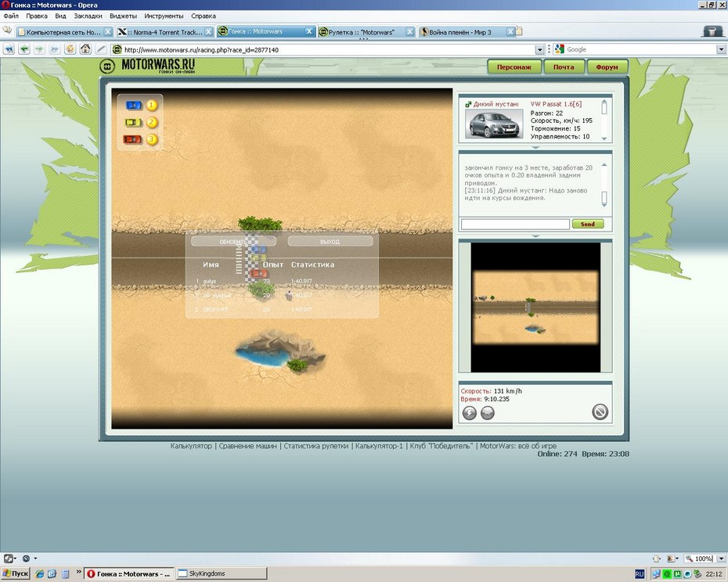This screenshot has height=582, width=728.
Task: Click the Почта button
Action: click(564, 66)
